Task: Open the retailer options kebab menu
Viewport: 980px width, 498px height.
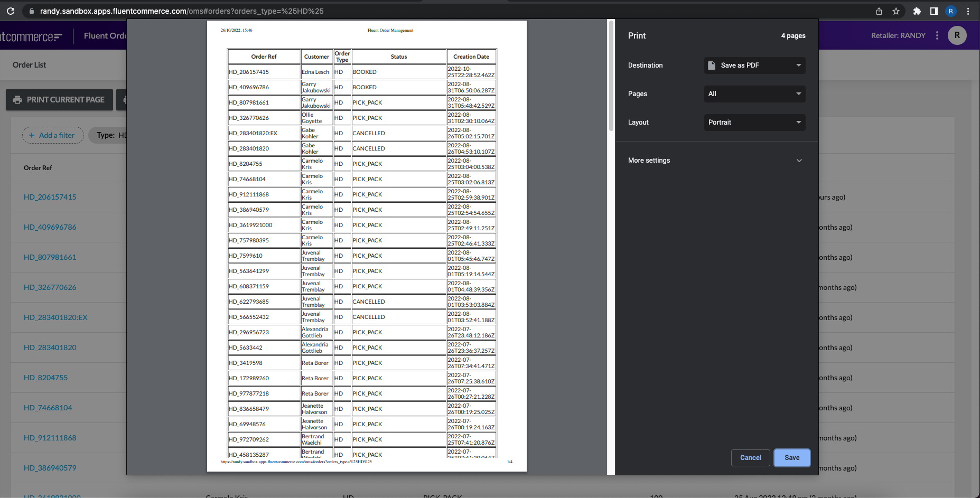Action: coord(937,35)
